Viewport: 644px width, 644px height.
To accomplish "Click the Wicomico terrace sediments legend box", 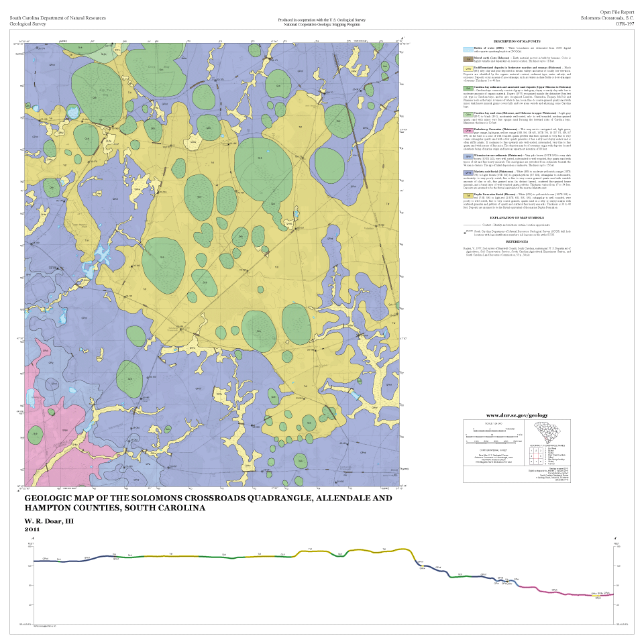I will point(468,155).
